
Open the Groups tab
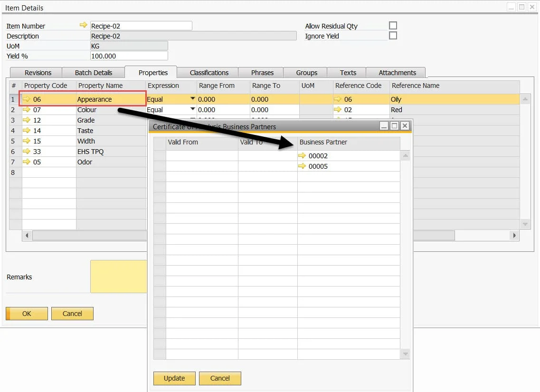[305, 72]
